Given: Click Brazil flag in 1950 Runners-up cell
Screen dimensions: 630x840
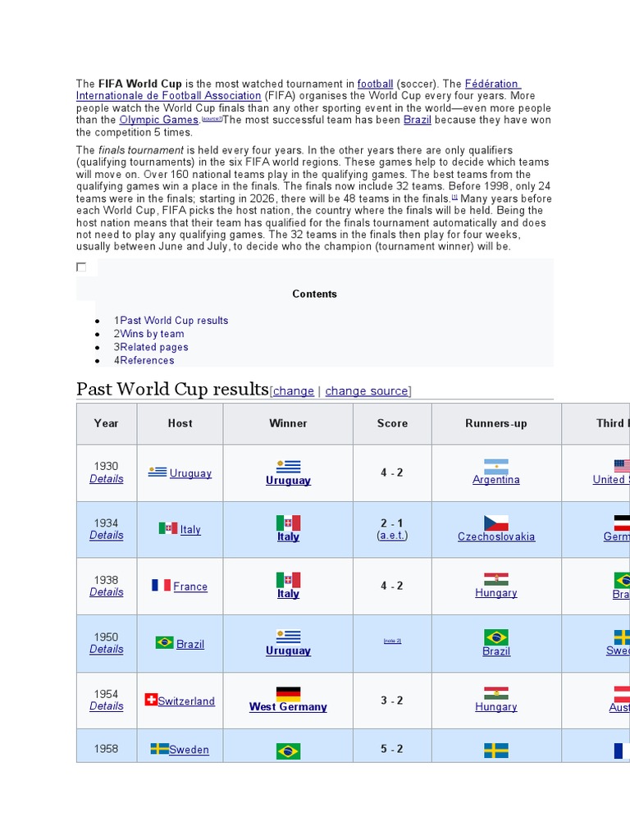Looking at the screenshot, I should pos(496,637).
